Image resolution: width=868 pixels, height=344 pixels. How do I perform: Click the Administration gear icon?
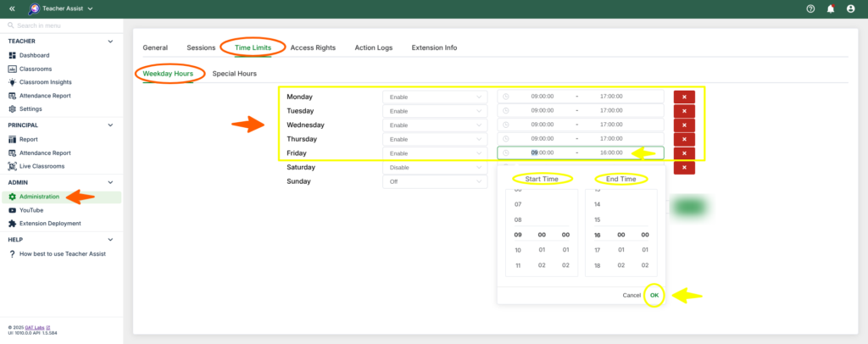click(12, 197)
